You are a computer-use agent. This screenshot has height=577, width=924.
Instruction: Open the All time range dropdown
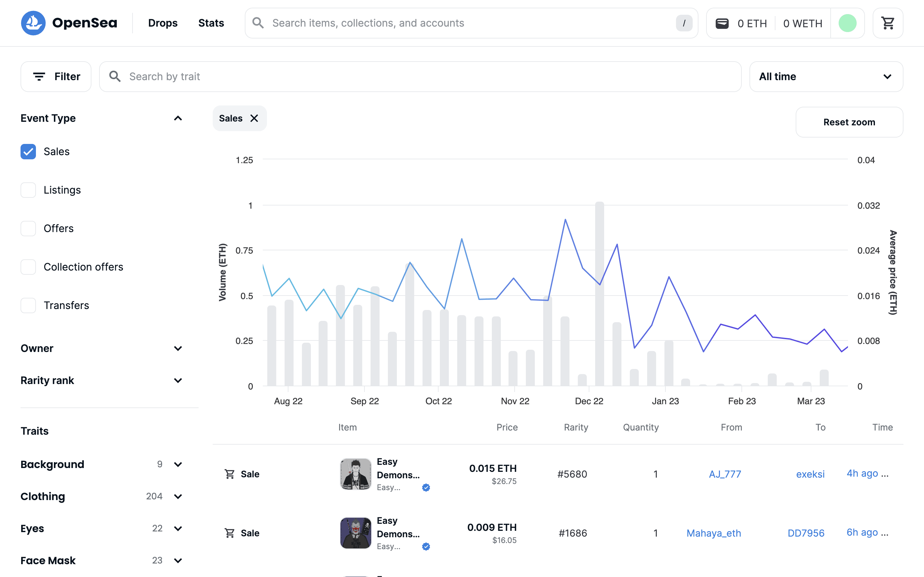[826, 76]
